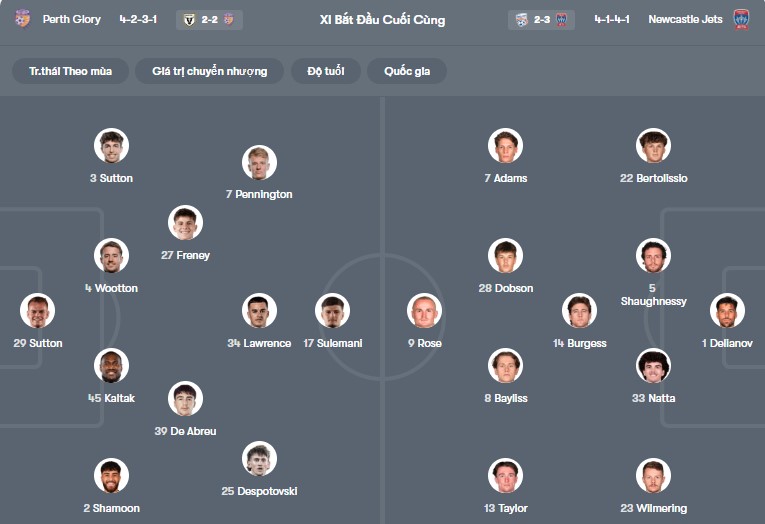
Task: Click the 5 Shaughnessy name label
Action: 653,295
